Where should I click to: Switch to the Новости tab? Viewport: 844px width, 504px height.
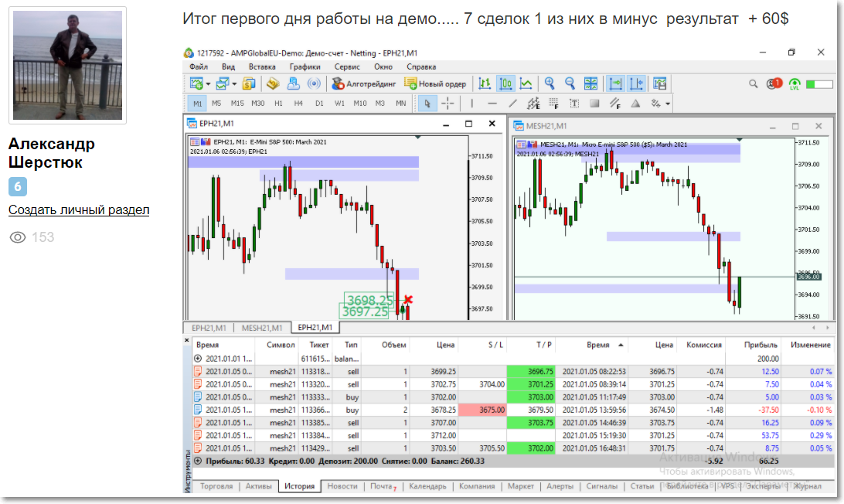tap(342, 485)
